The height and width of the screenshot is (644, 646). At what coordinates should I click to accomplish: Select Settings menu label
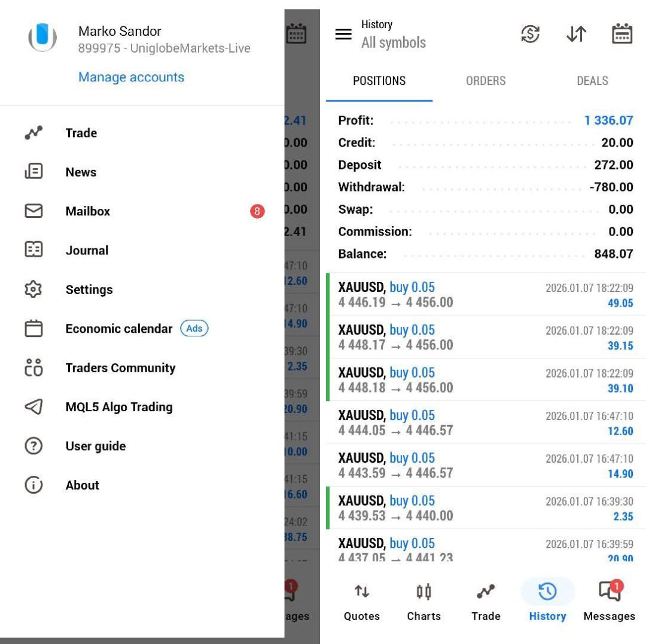pos(89,290)
